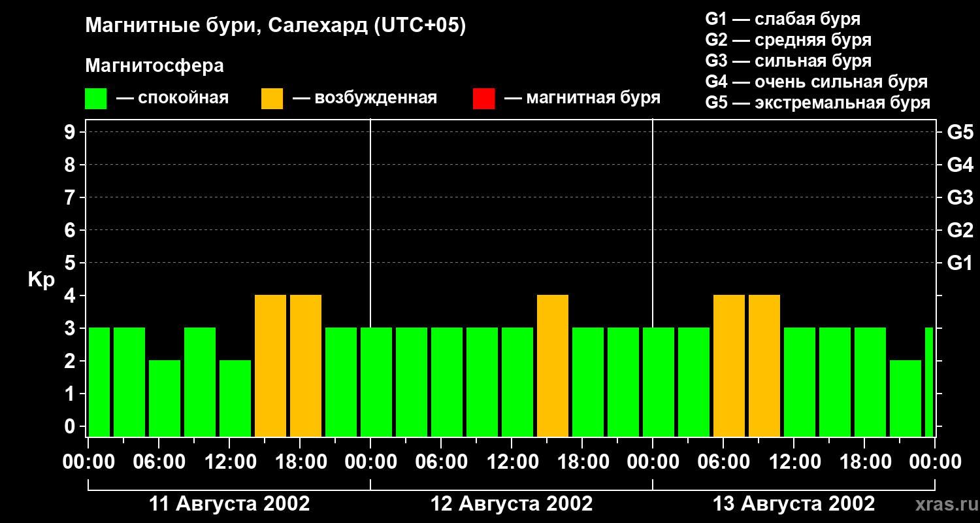Click the legend text '— спокойная'

click(172, 99)
